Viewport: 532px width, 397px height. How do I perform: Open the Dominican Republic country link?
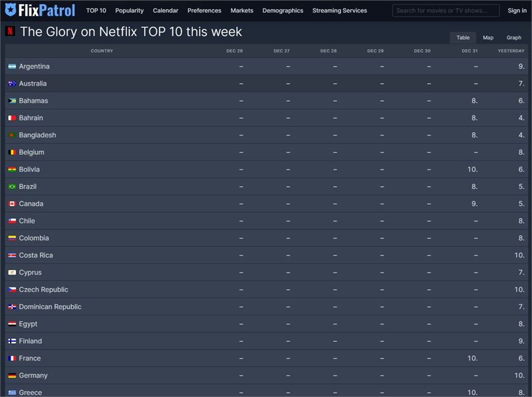[x=51, y=307]
